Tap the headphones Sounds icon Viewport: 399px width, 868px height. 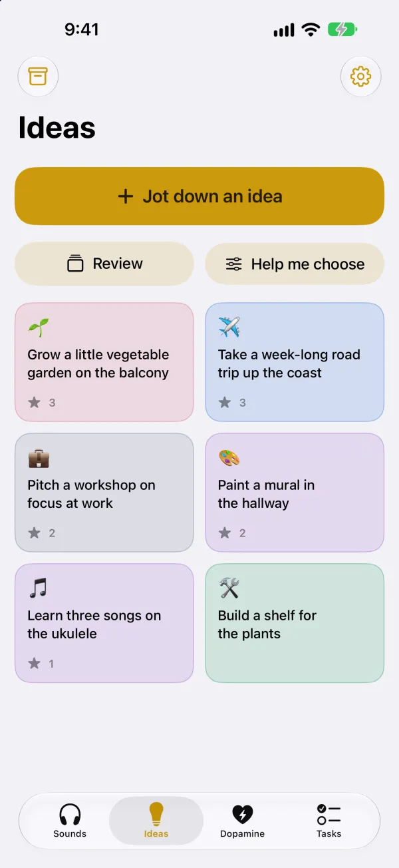click(70, 814)
